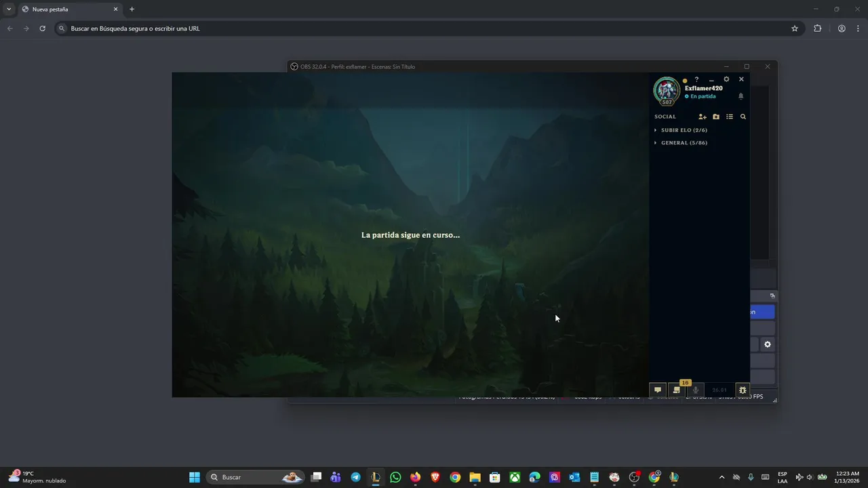This screenshot has height=488, width=868.
Task: Open the notifications bell icon
Action: tap(741, 96)
